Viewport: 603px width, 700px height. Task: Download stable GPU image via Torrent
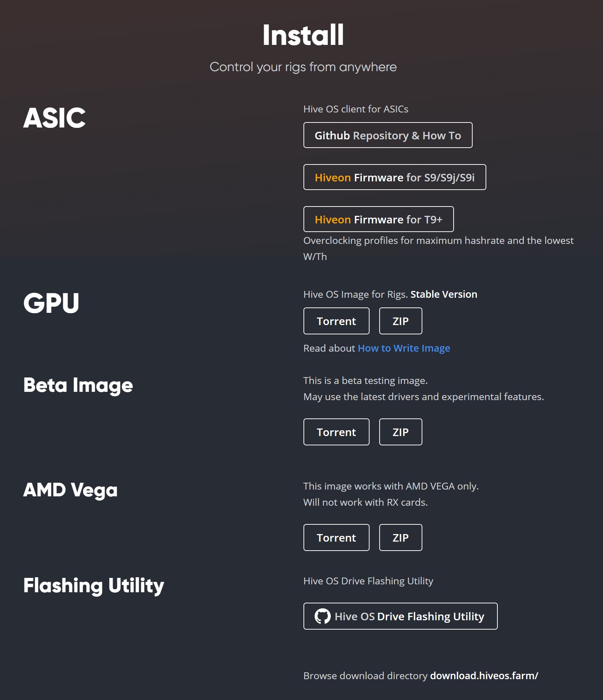337,321
